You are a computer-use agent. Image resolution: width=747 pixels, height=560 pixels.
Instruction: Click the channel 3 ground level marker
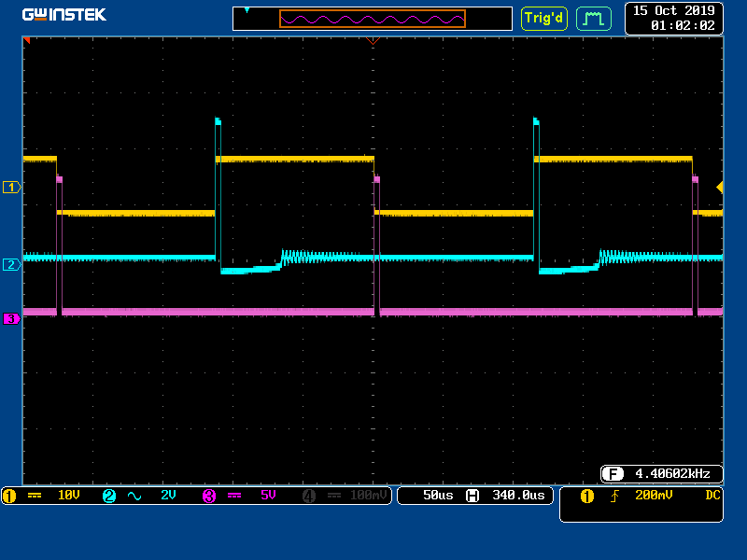coord(11,318)
